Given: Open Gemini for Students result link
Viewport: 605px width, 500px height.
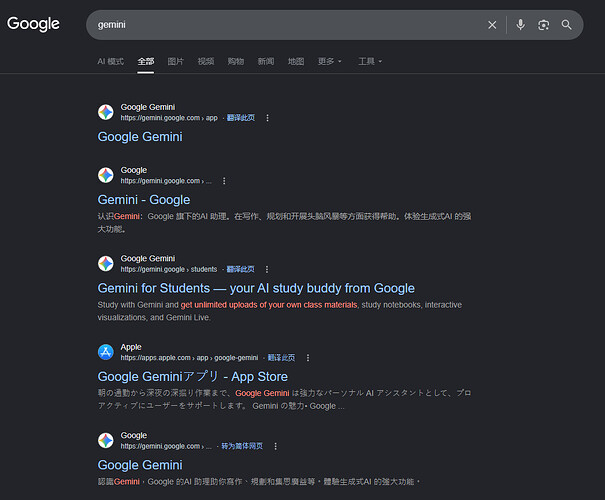Looking at the screenshot, I should tap(256, 288).
